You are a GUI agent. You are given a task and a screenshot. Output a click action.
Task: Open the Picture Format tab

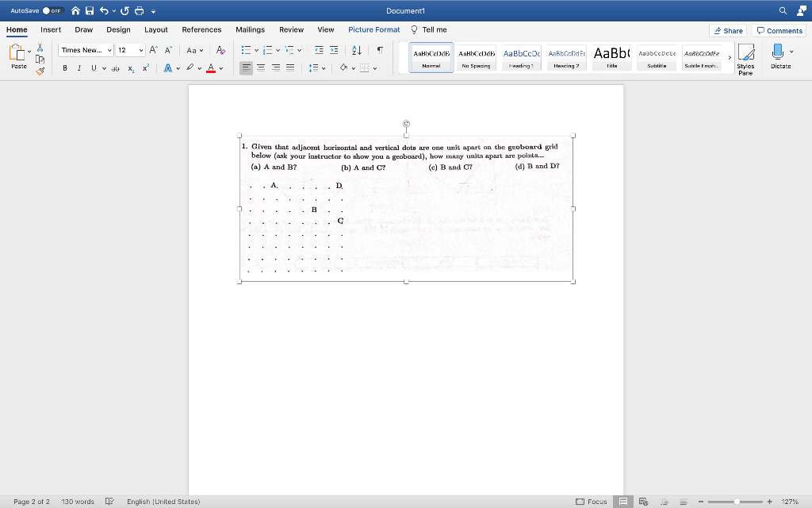tap(374, 29)
